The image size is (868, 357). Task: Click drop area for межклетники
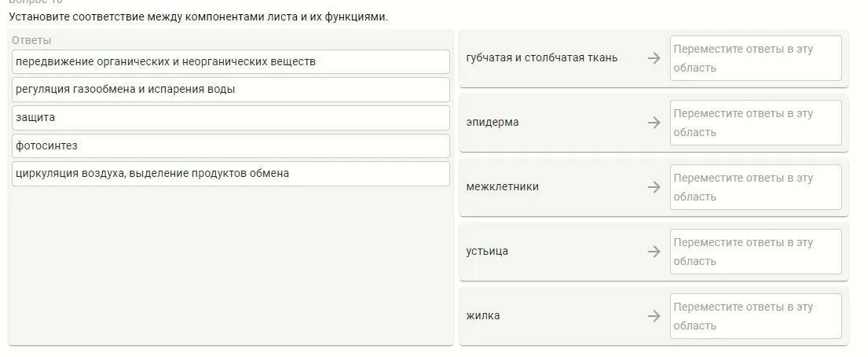tap(755, 187)
